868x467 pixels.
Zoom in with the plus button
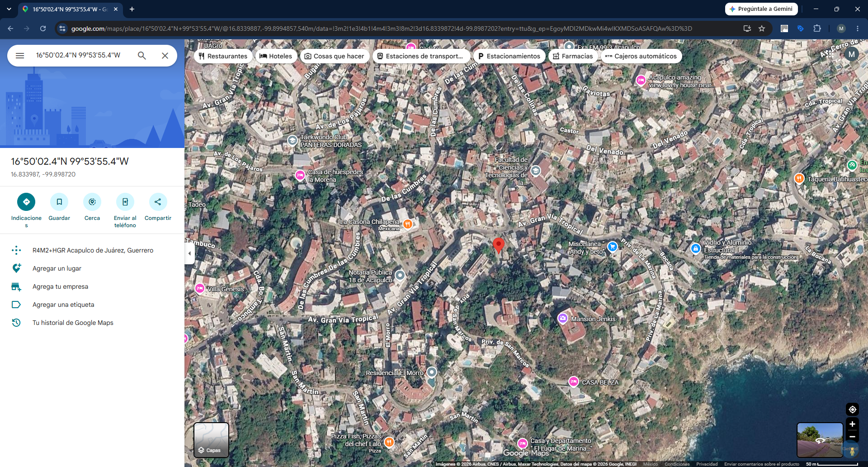(852, 424)
